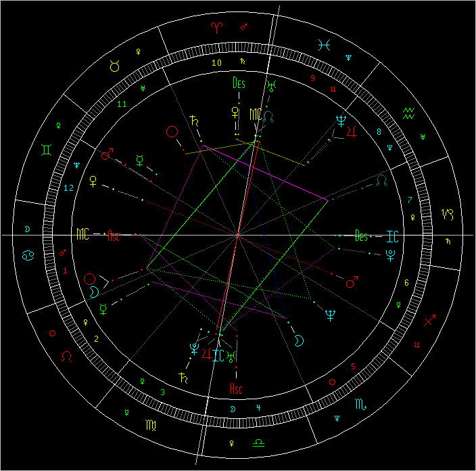Viewport: 476px width, 471px height.
Task: Select the yellow Capricorn sign symbol
Action: point(448,215)
